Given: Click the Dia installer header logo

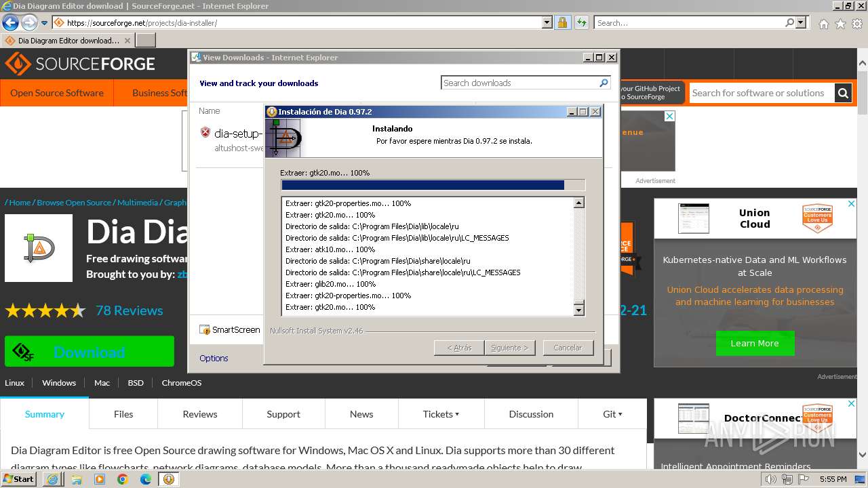Looking at the screenshot, I should (283, 138).
